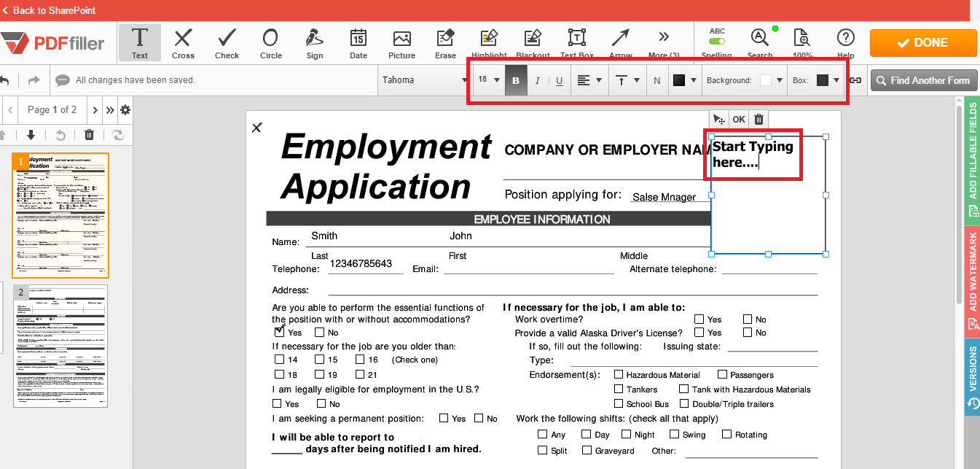
Task: Check the age 14 checkbox
Action: (279, 359)
